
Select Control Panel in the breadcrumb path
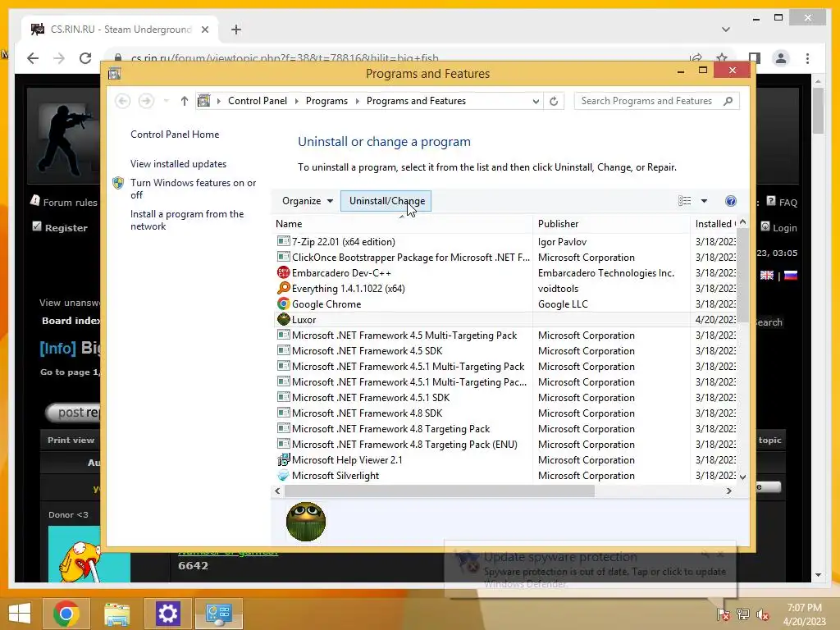point(257,101)
